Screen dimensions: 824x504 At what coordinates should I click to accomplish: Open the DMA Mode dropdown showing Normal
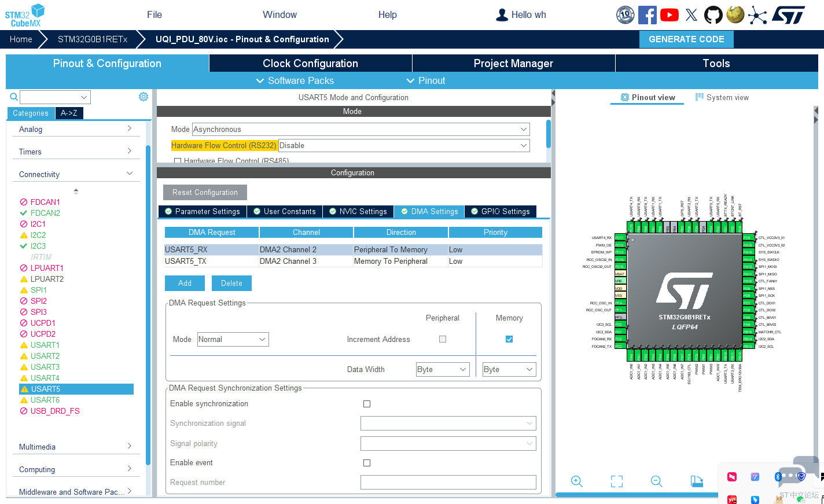point(233,340)
